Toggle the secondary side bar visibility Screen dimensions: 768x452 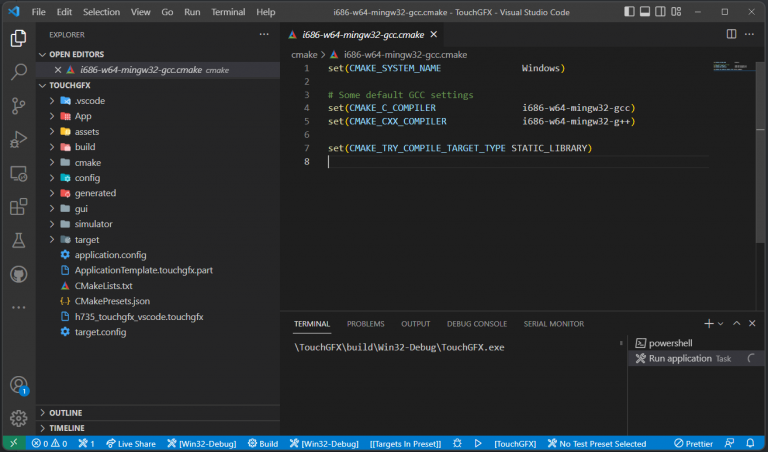[x=660, y=11]
